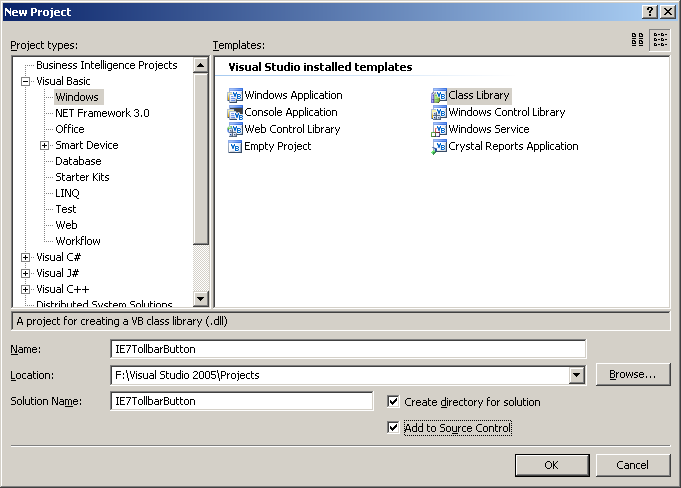Select the Class Library template icon

(439, 96)
